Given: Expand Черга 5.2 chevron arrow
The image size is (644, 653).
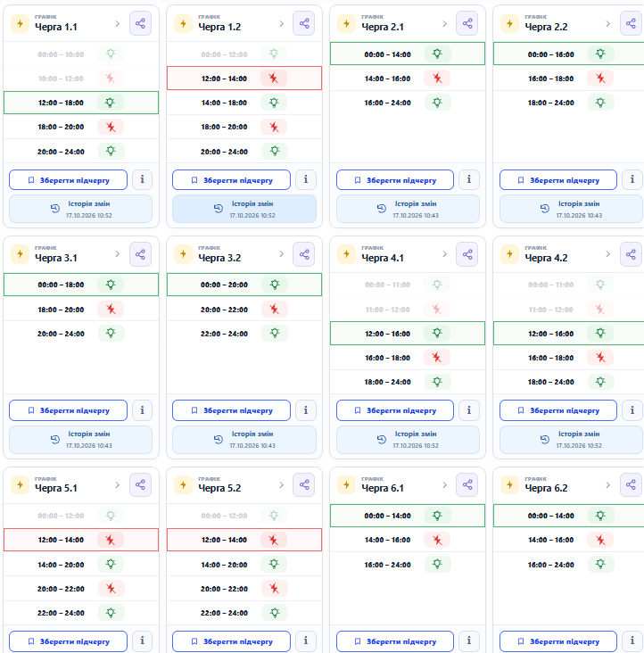Looking at the screenshot, I should pyautogui.click(x=281, y=484).
